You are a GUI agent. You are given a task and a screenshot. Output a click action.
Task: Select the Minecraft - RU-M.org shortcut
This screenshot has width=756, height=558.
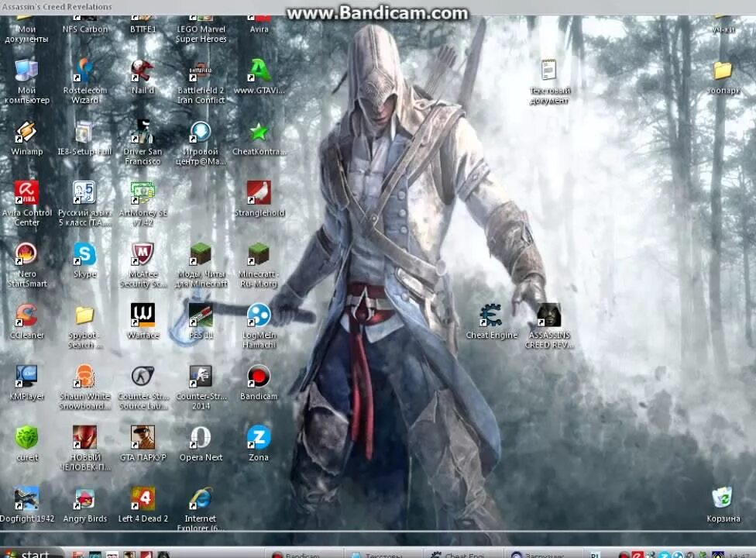(259, 254)
